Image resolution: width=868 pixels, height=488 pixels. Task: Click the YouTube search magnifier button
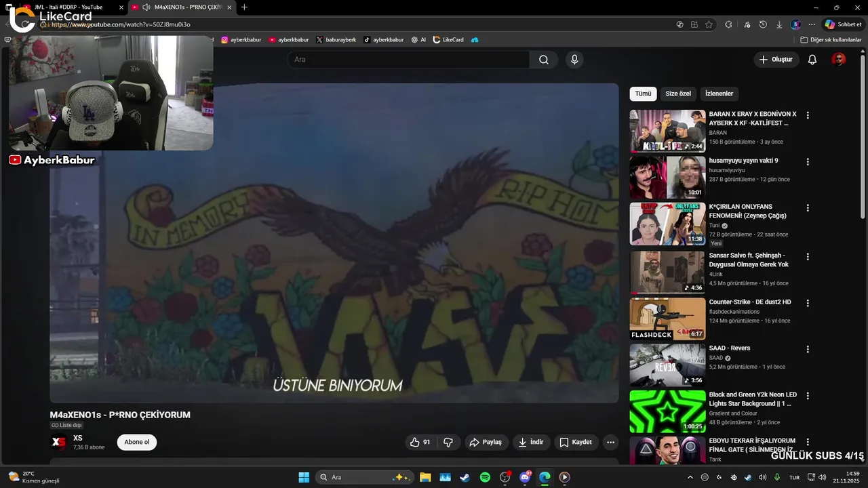[x=544, y=60]
